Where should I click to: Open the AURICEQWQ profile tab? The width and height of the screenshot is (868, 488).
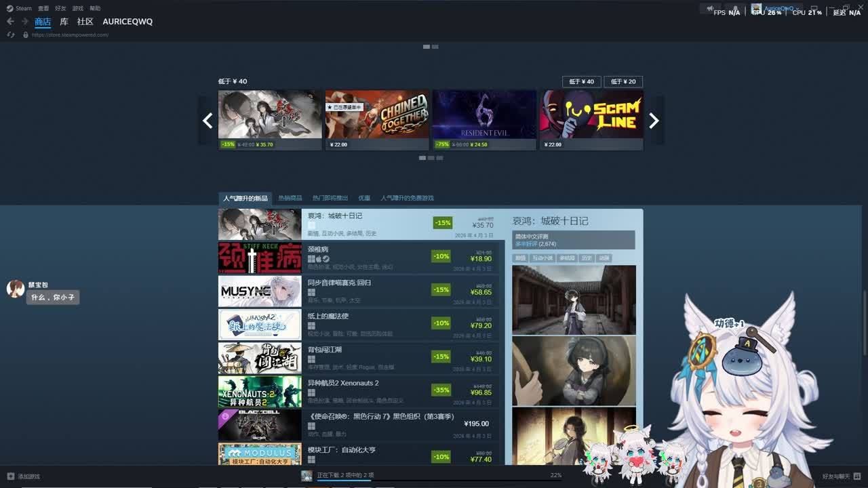[127, 22]
